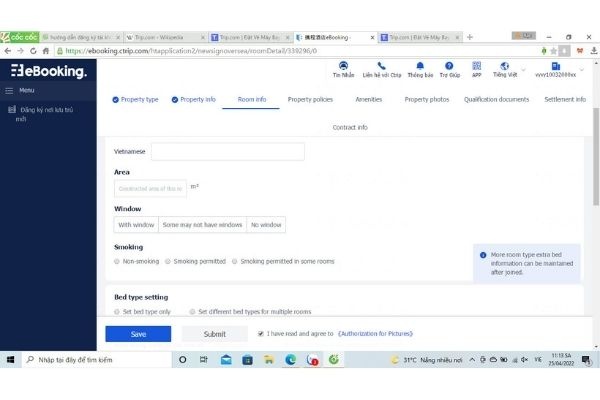Open the Property policies tab
This screenshot has height=400, width=600.
(x=310, y=100)
